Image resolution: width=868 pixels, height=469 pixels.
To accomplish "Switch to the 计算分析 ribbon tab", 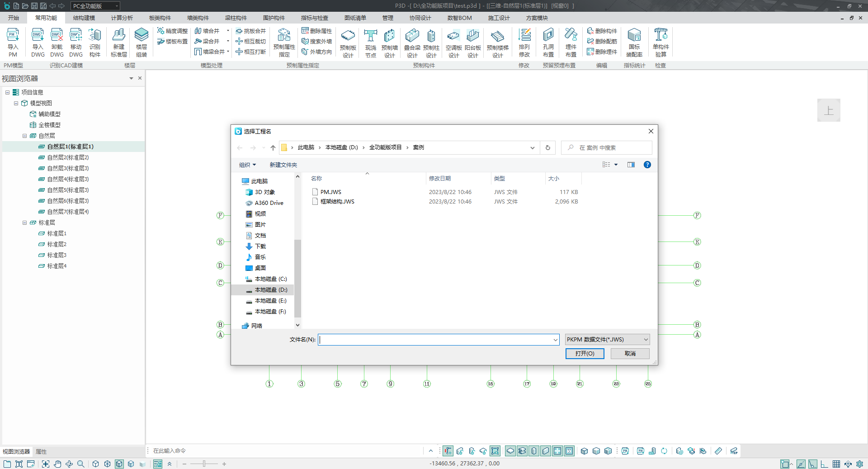I will click(122, 18).
